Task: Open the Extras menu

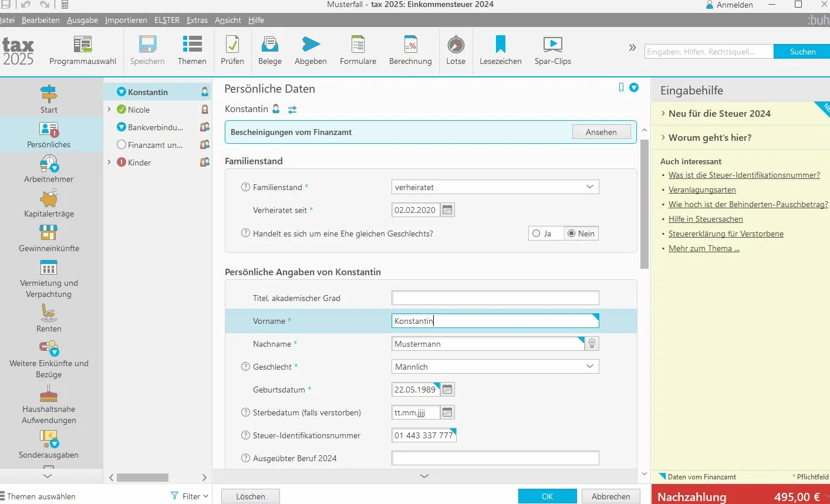Action: point(197,20)
